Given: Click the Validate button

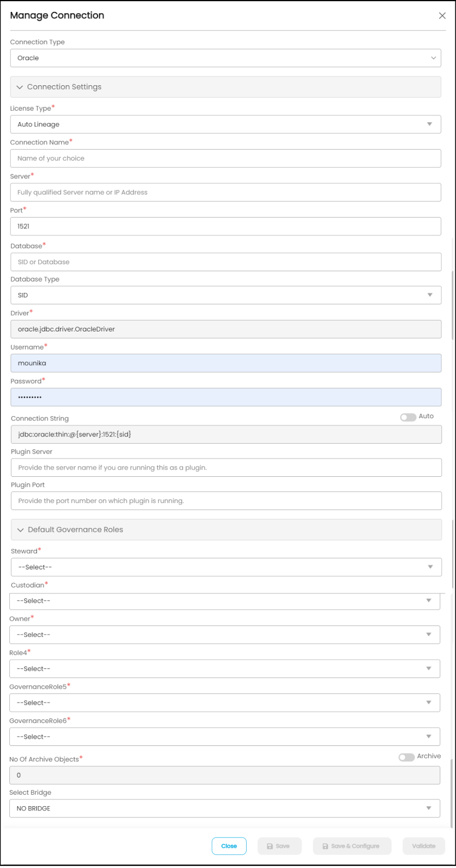Looking at the screenshot, I should pos(424,846).
